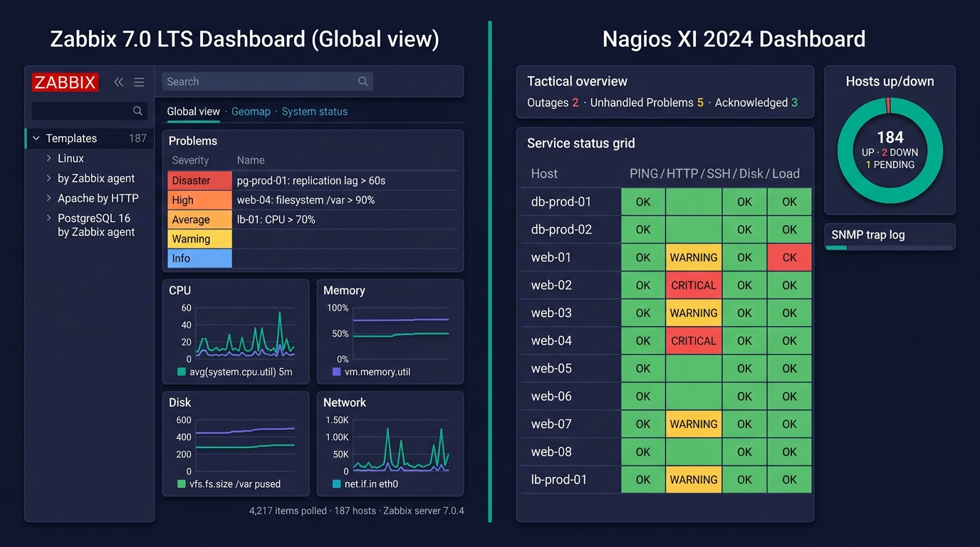Click the Info severity swatch

click(200, 258)
